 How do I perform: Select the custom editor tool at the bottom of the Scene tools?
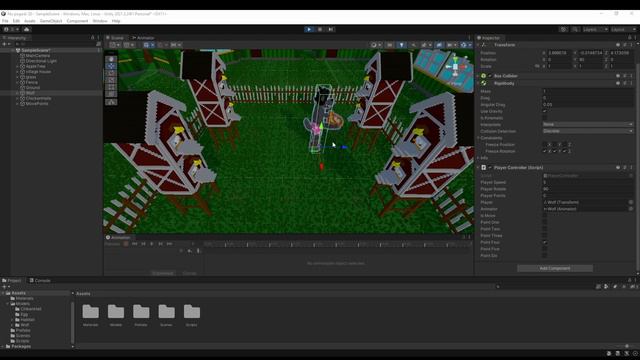pos(111,102)
